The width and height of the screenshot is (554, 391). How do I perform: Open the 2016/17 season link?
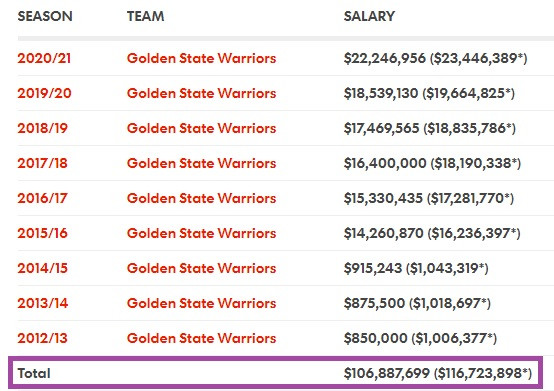42,198
